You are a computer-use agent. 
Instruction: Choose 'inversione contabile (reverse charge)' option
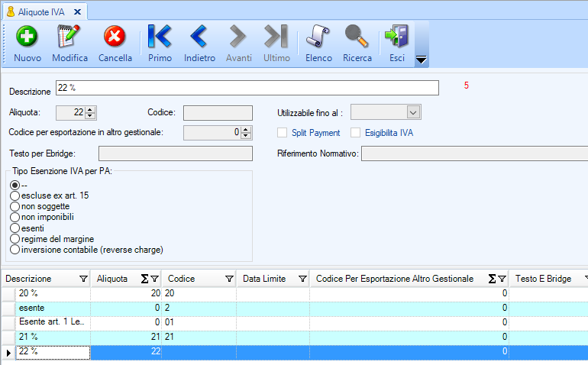coord(14,249)
